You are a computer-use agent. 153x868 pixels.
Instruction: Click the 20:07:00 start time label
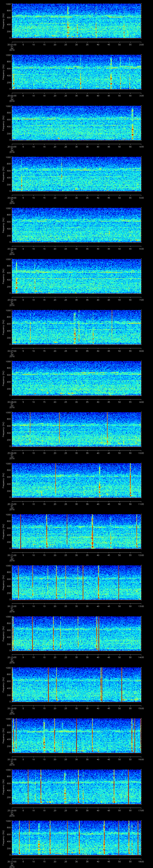[12, 351]
